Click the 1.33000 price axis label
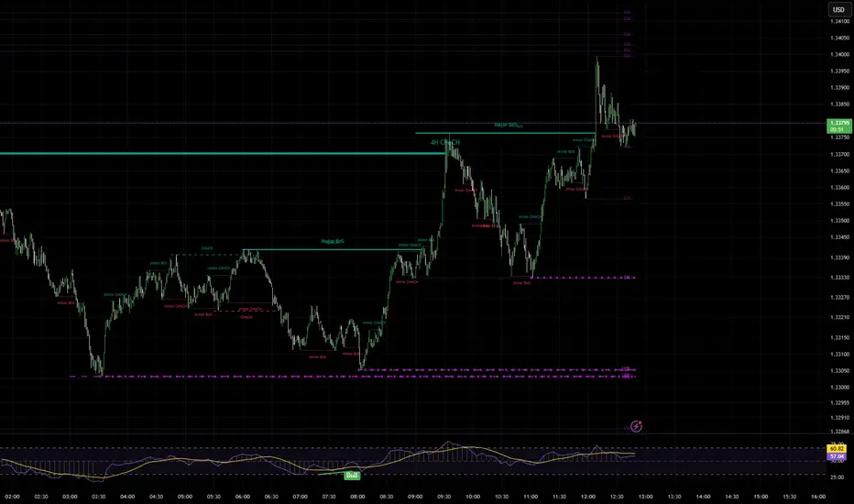This screenshot has width=854, height=504. [x=839, y=388]
